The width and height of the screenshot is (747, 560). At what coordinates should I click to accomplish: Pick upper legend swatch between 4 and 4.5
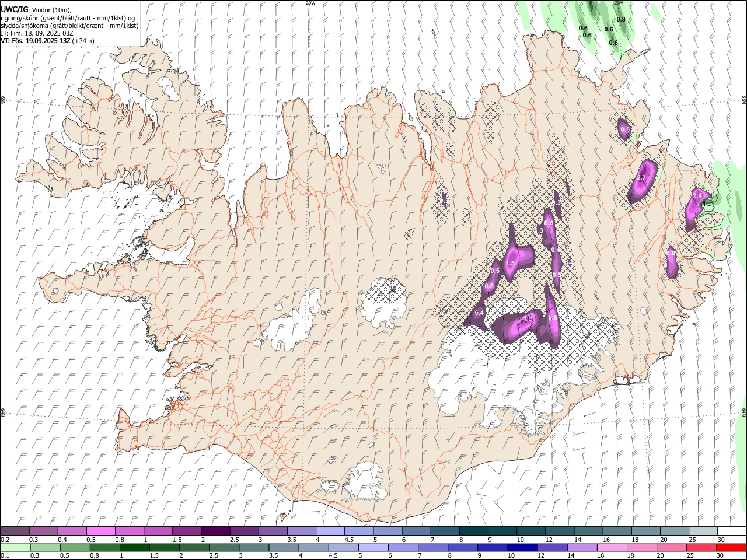[330, 531]
